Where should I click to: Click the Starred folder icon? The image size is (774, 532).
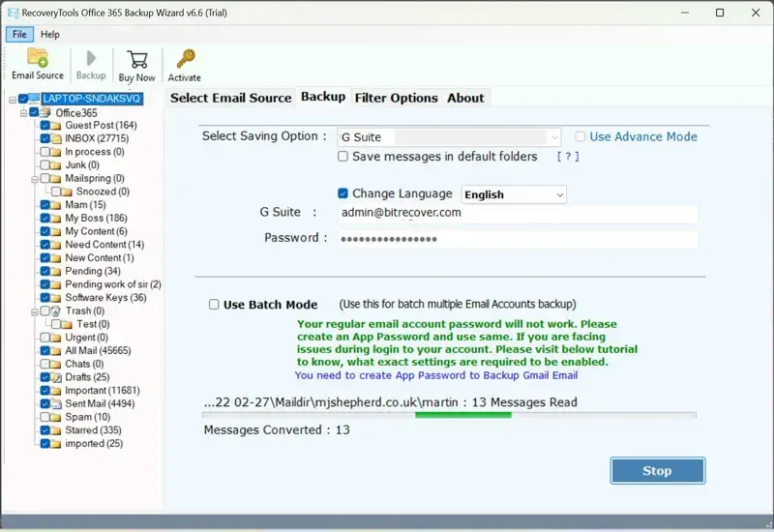pos(56,430)
